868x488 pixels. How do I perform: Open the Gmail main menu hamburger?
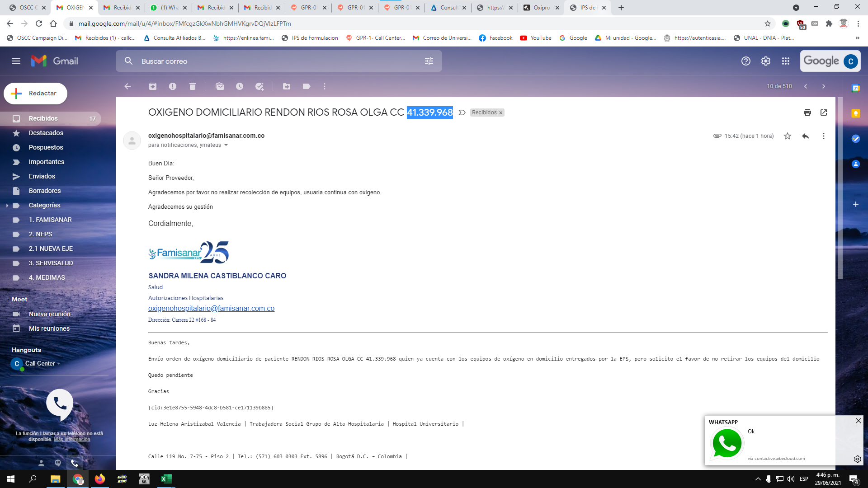(16, 61)
